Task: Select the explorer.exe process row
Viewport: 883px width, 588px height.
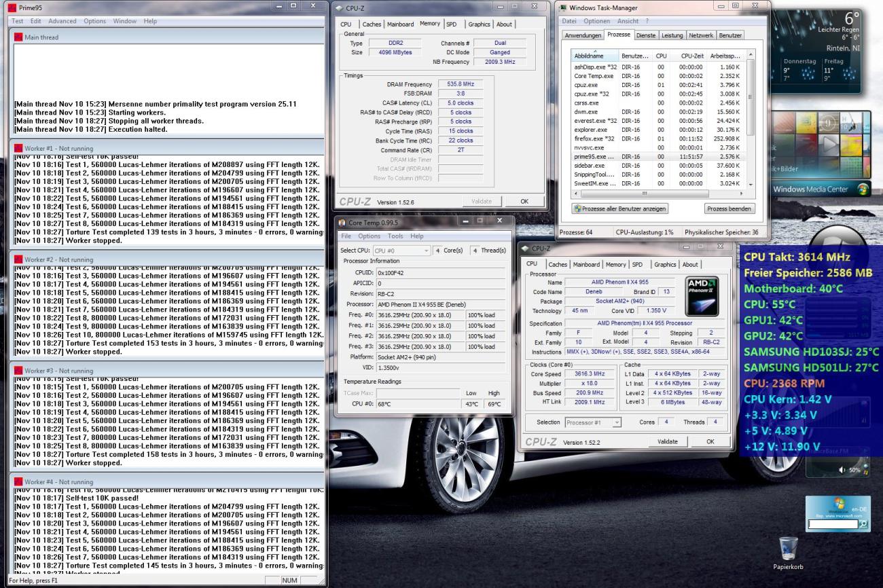Action: pos(658,130)
